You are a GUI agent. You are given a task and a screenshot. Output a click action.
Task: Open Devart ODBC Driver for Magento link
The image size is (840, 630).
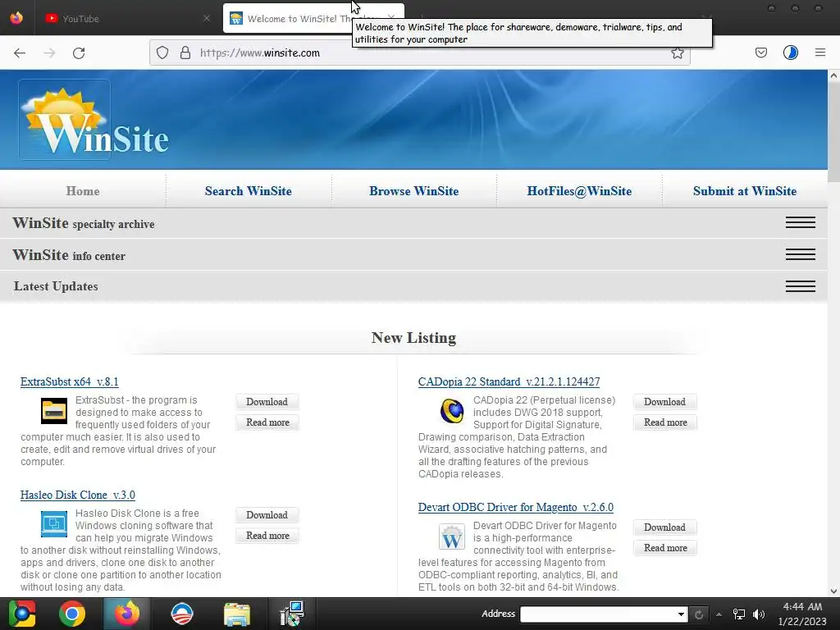pyautogui.click(x=516, y=507)
